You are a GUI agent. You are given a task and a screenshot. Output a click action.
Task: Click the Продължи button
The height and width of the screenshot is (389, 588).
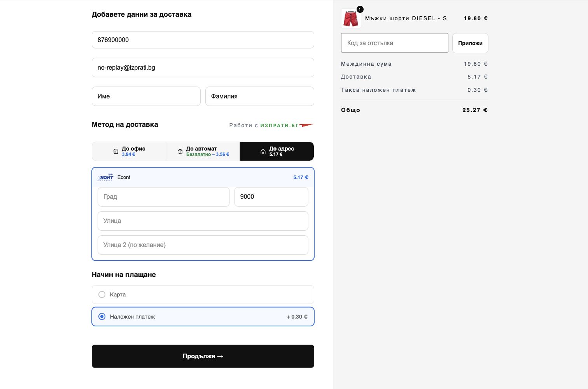tap(203, 356)
